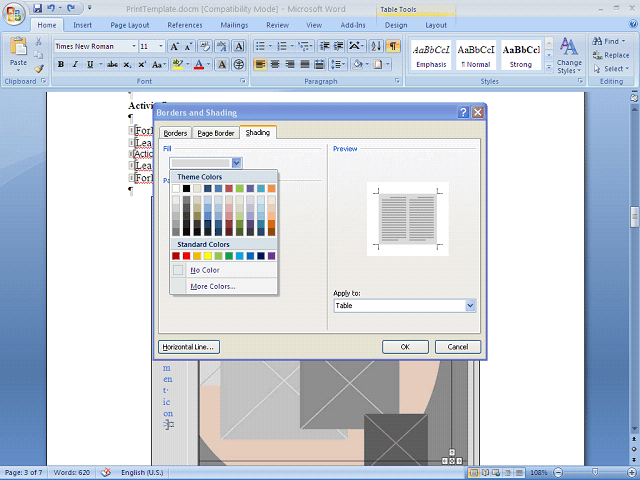Screen dimensions: 640x480
Task: Click the Italic formatting icon
Action: click(x=75, y=64)
